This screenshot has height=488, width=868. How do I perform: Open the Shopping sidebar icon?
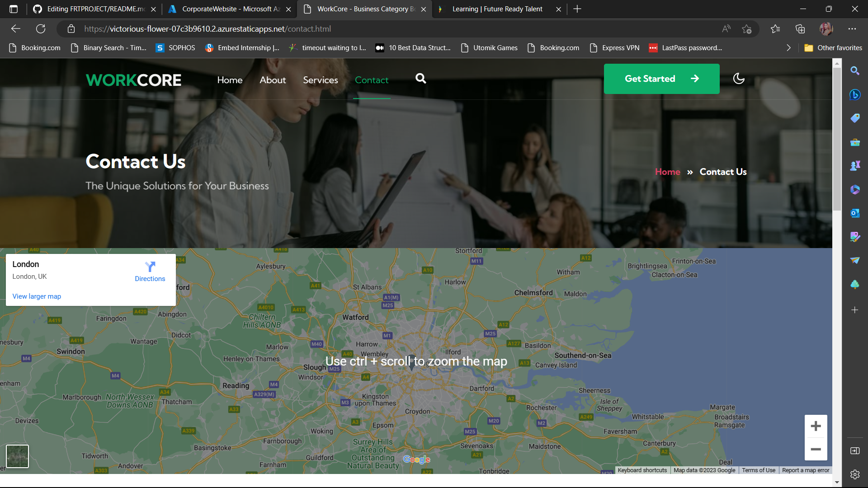pyautogui.click(x=855, y=118)
